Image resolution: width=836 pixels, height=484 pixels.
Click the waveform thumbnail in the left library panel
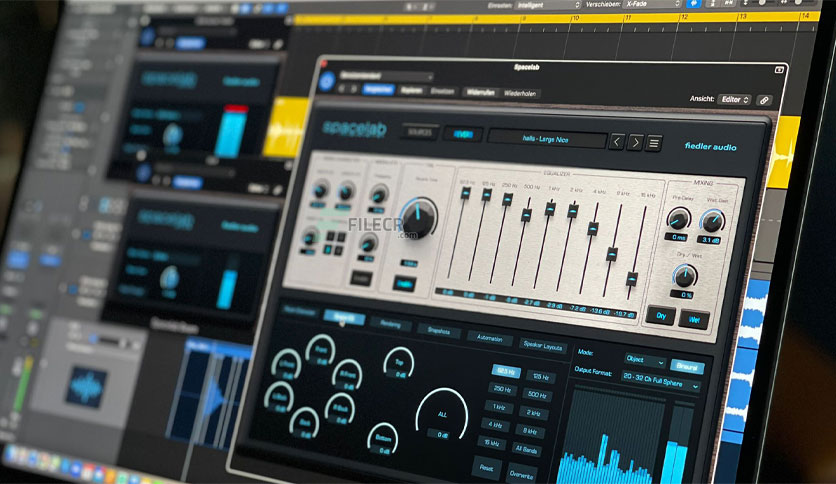pos(86,387)
